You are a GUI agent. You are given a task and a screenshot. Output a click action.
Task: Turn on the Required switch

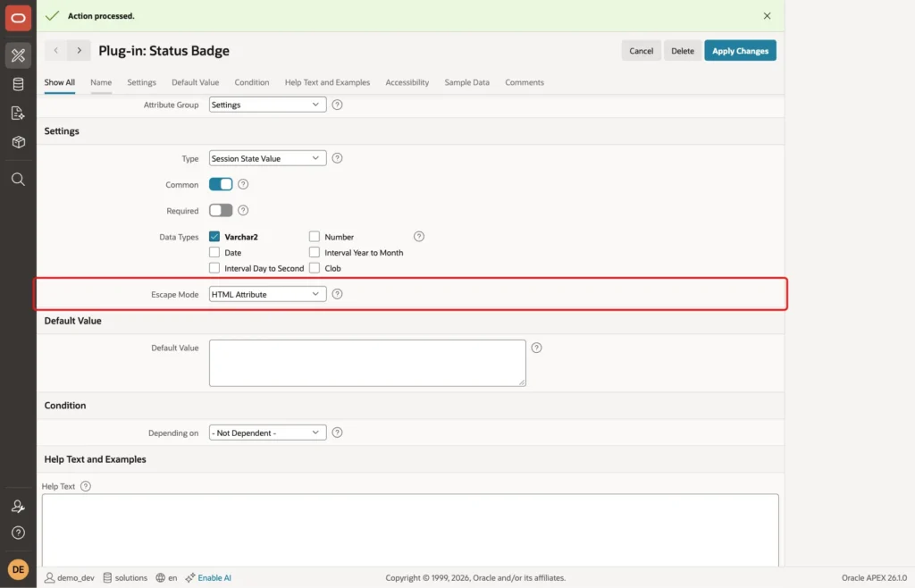221,211
